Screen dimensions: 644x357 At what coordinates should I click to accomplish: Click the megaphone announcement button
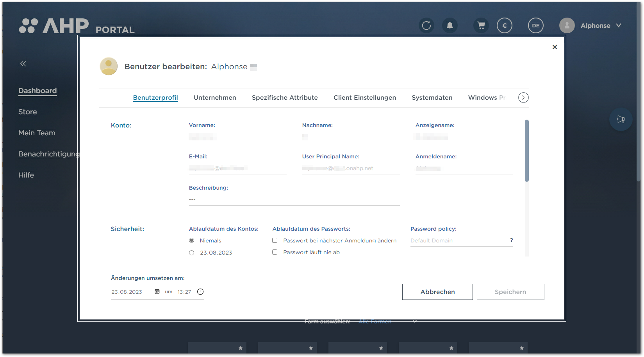click(x=621, y=119)
